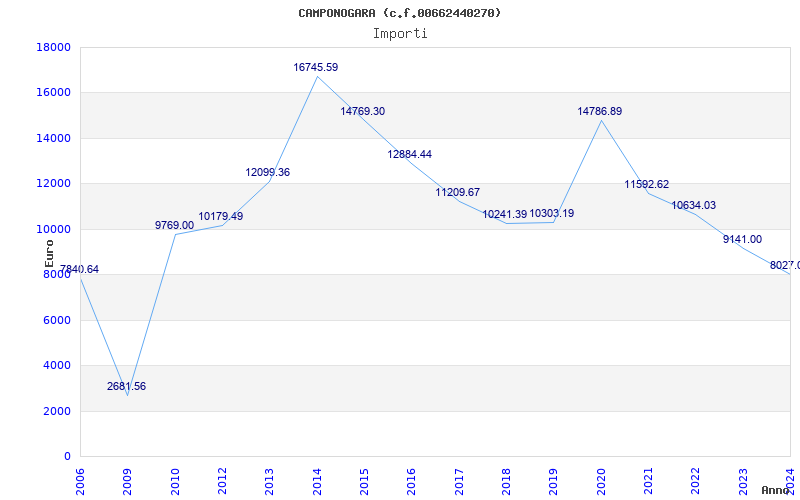Screen dimensions: 800x500
Task: Click the y-axis value 16000
Action: [54, 93]
